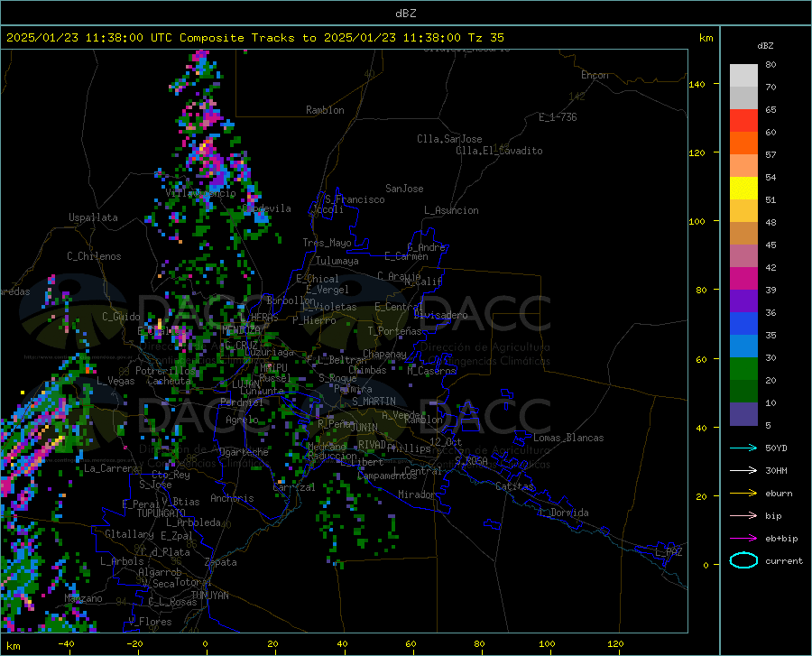Viewport: 812px width, 656px height.
Task: Click the 'Uspallata' map label
Action: (93, 217)
